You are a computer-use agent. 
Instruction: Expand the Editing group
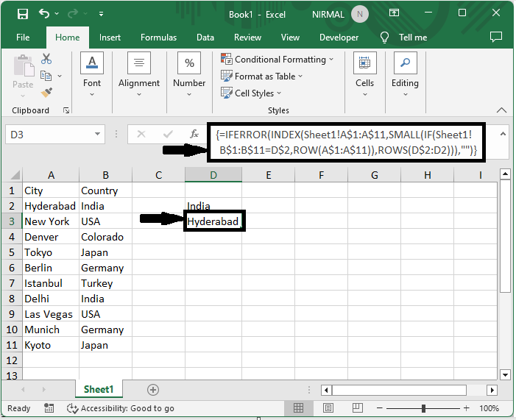405,74
